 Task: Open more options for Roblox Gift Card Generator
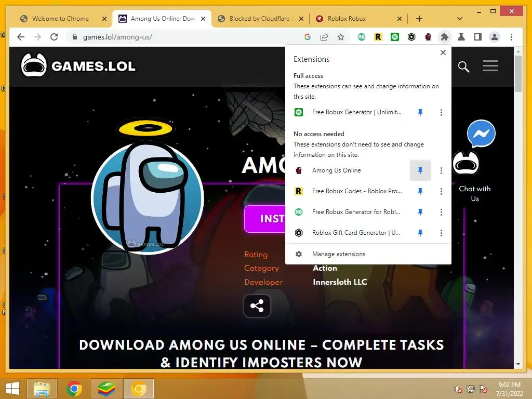(x=441, y=233)
